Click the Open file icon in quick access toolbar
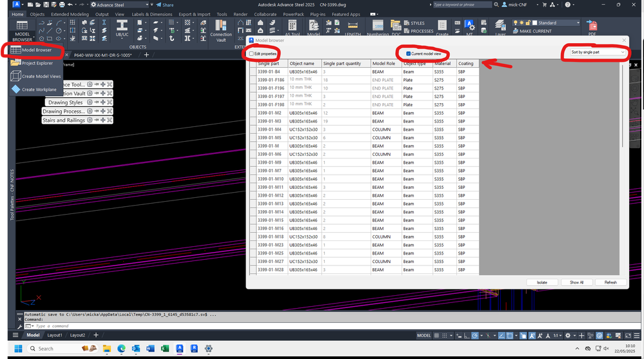The image size is (644, 359). [38, 5]
